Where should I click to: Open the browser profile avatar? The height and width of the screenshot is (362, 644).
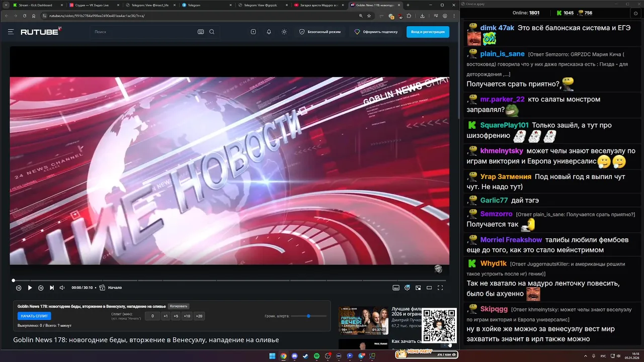(445, 16)
